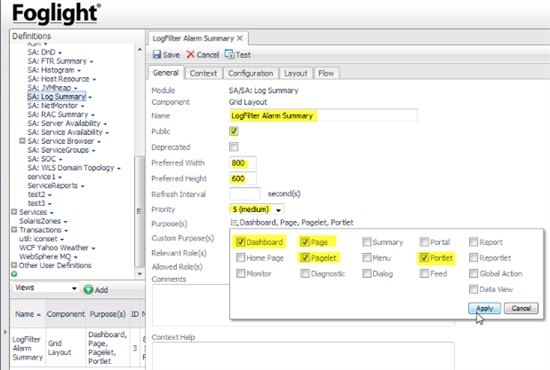Check the Report purpose checkbox
Image resolution: width=550 pixels, height=370 pixels.
tap(473, 242)
